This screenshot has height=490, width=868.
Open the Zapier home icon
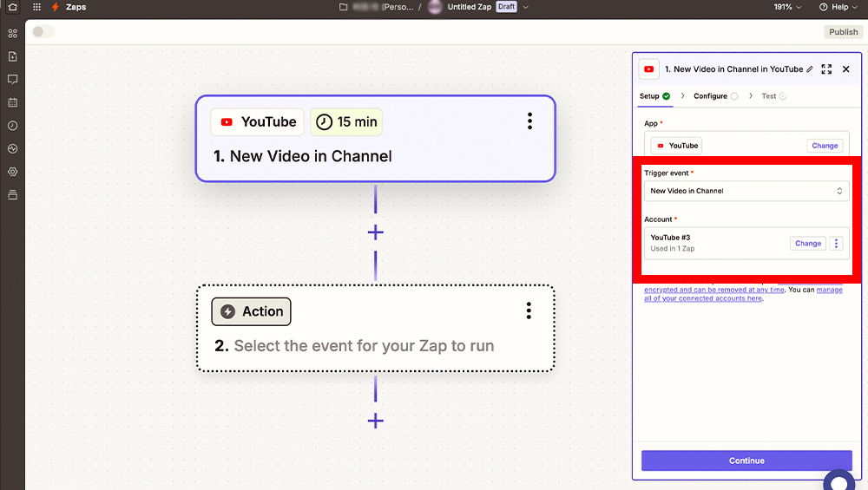point(12,7)
